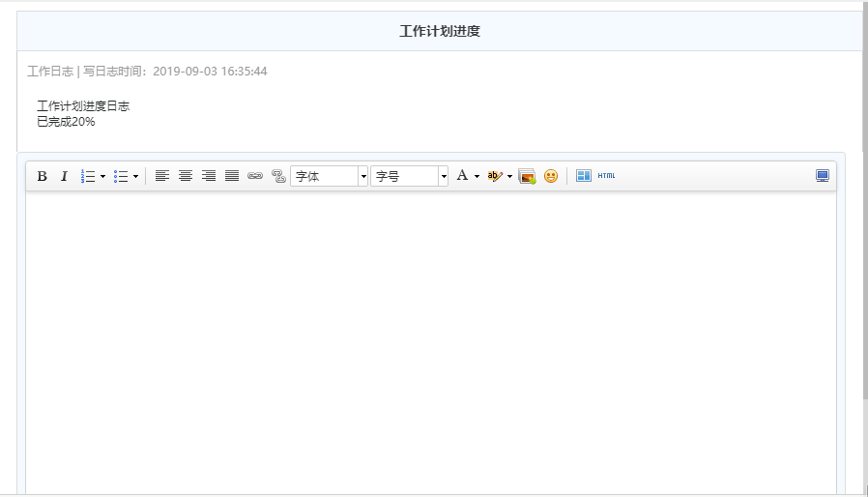This screenshot has height=497, width=868.
Task: Toggle justify text alignment
Action: [232, 176]
